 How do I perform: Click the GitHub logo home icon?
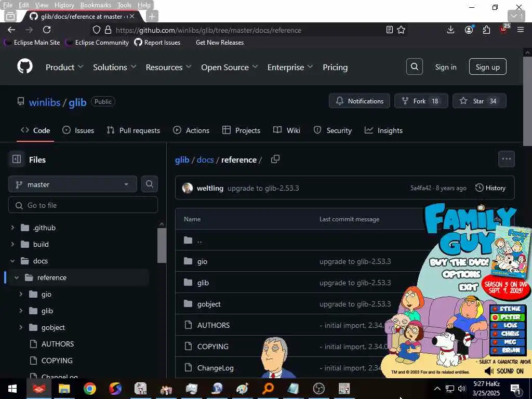point(25,66)
